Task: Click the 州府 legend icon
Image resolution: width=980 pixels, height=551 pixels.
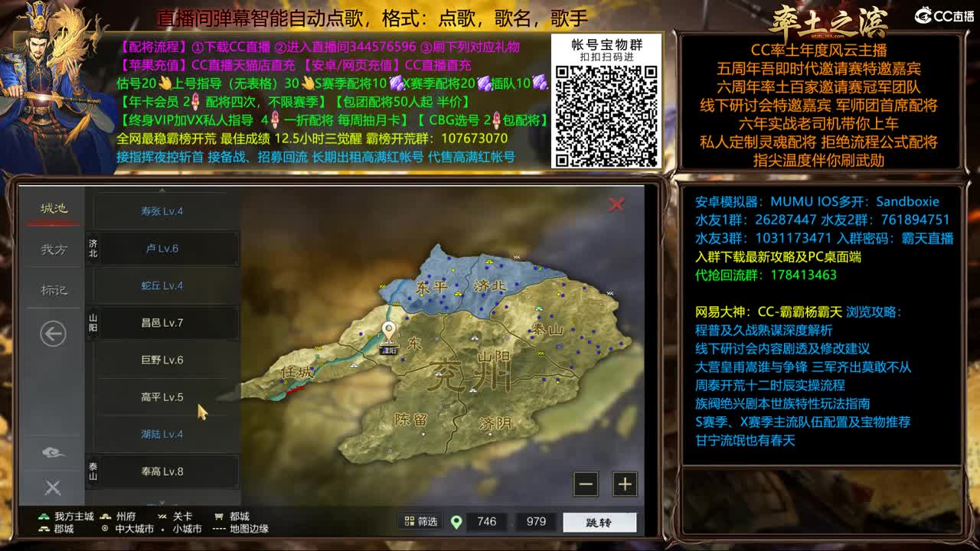Action: tap(106, 517)
